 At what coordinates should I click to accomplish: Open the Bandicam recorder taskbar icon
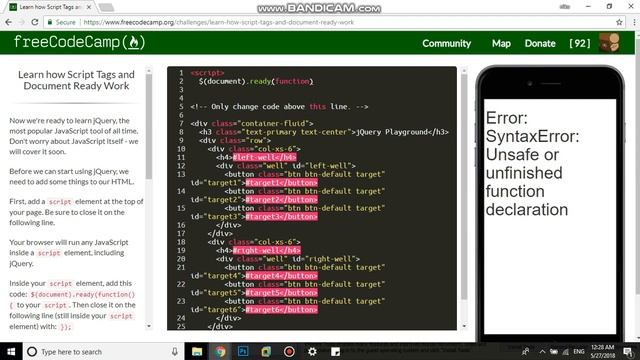coord(289,351)
